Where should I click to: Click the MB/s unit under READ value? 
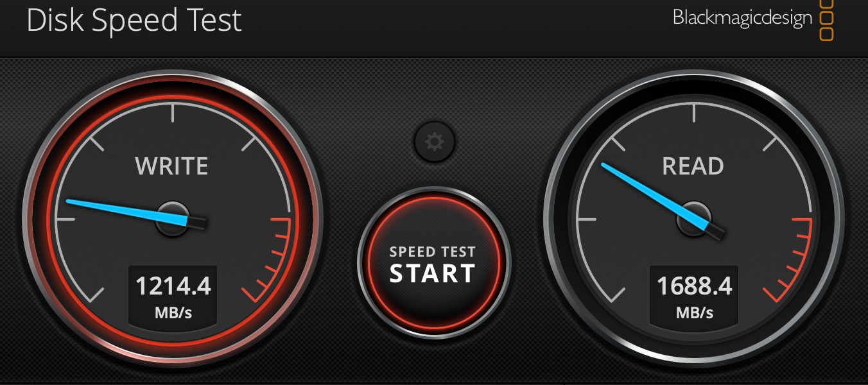(695, 313)
